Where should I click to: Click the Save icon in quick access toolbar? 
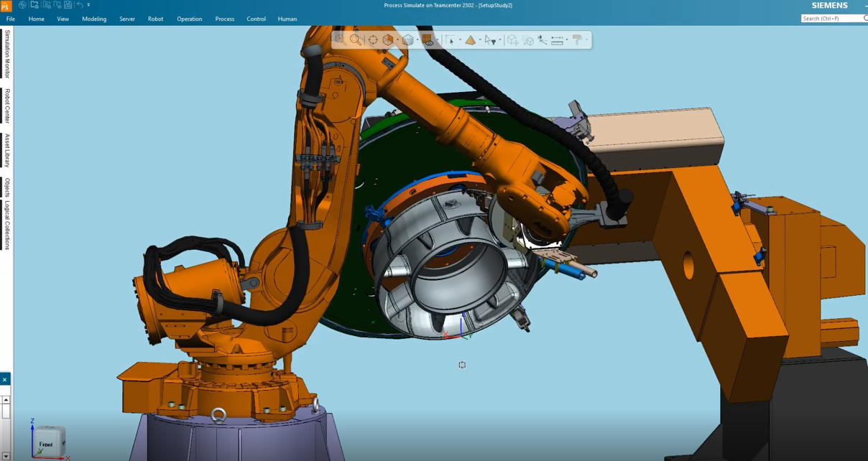click(68, 6)
